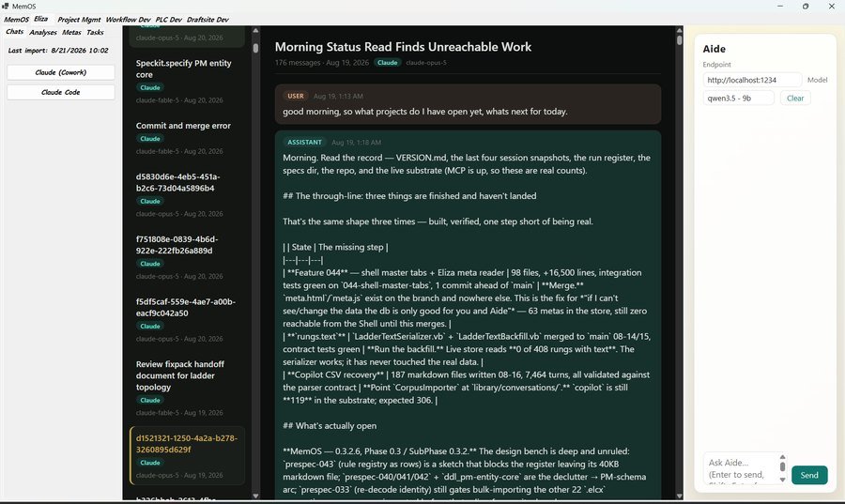
Task: Click the Claude (Cowork) import button
Action: pos(61,72)
